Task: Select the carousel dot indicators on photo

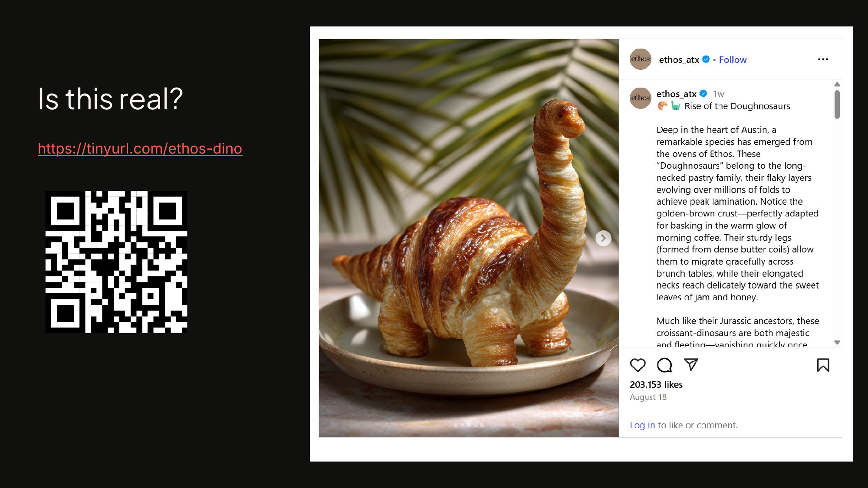Action: 469,425
